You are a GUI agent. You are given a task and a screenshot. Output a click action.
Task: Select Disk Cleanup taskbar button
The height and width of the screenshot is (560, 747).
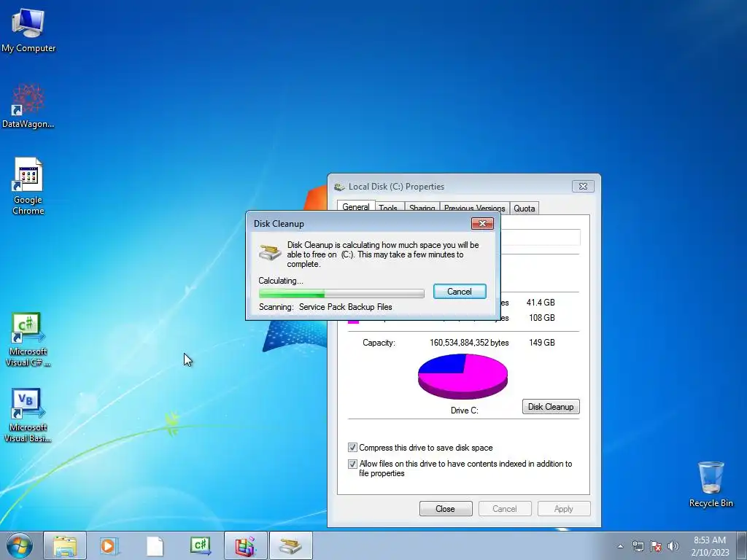[291, 545]
